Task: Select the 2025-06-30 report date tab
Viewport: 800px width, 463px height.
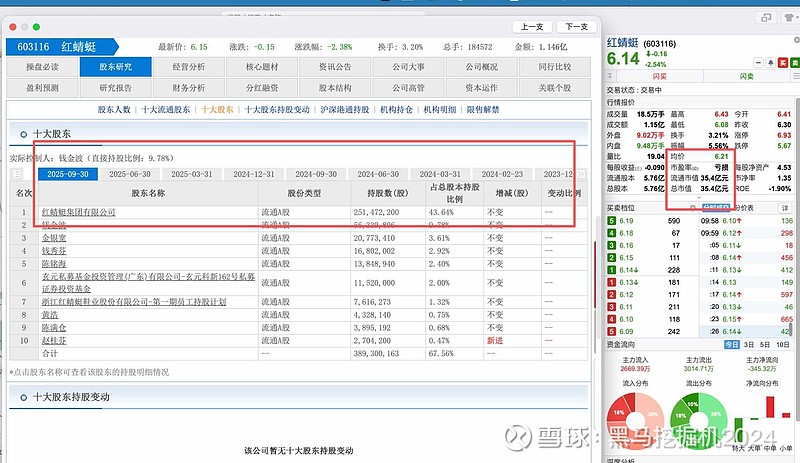Action: [130, 174]
